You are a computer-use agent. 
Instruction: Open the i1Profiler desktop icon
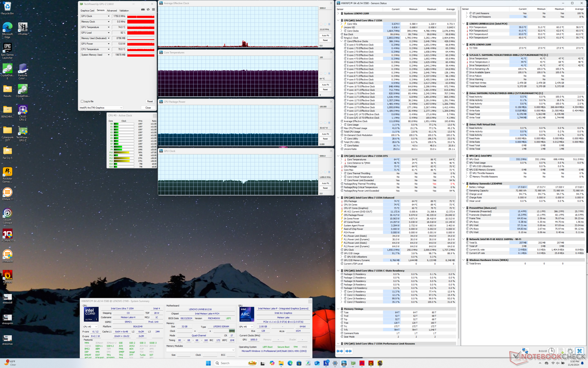tap(23, 29)
